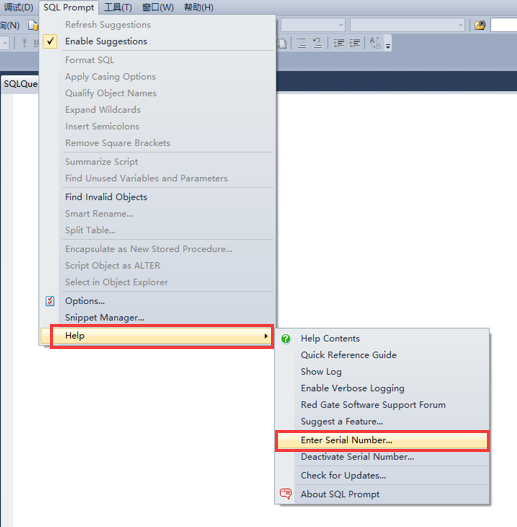Open the 帮助(H) menu
517x527 pixels.
click(x=199, y=7)
